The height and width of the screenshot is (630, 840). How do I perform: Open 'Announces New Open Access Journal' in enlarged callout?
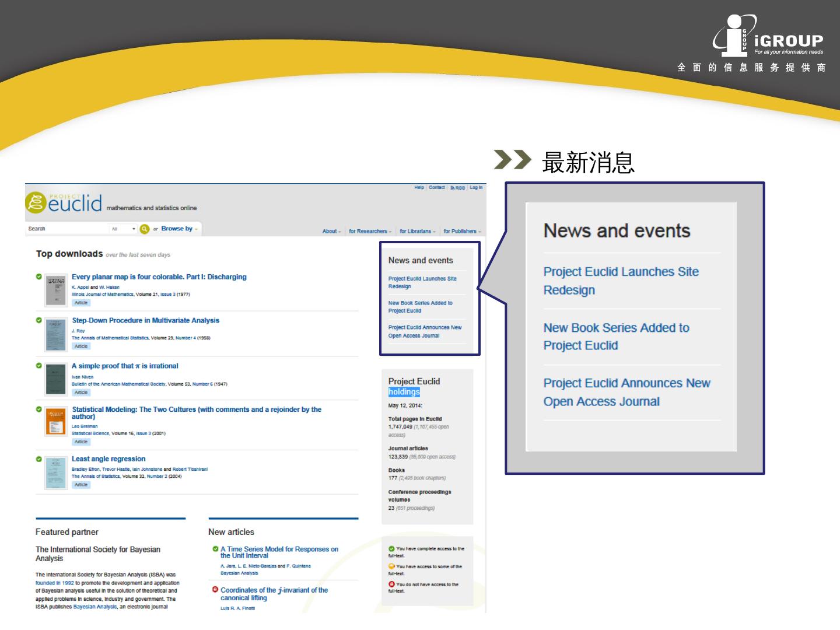pos(627,392)
